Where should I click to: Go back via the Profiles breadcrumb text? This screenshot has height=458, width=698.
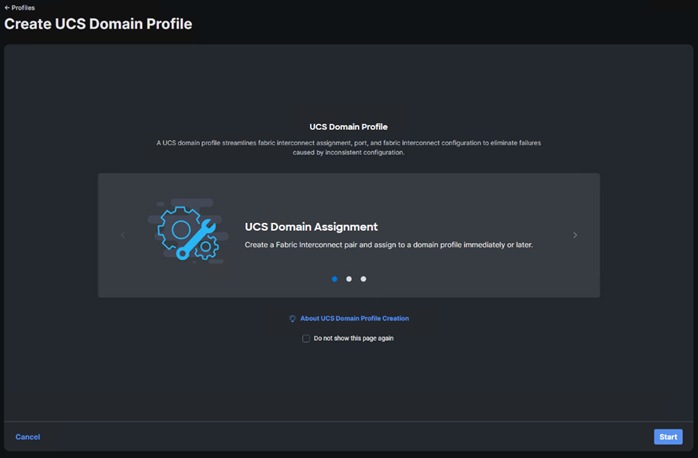pyautogui.click(x=23, y=8)
